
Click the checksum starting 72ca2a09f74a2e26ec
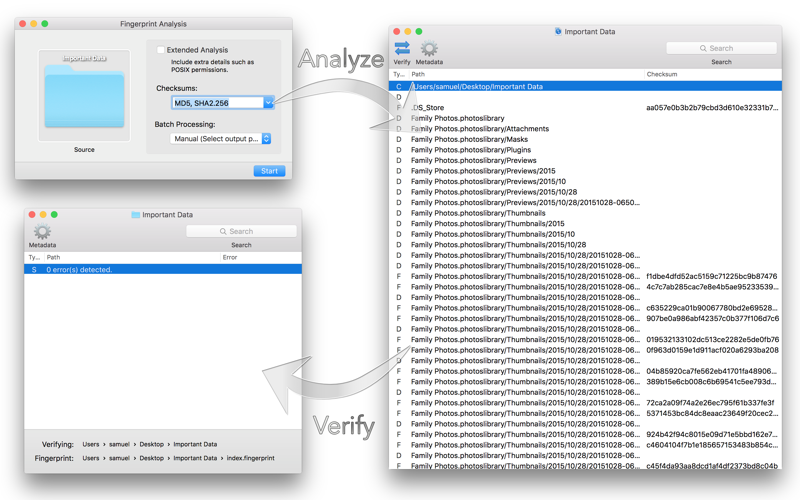pos(710,403)
